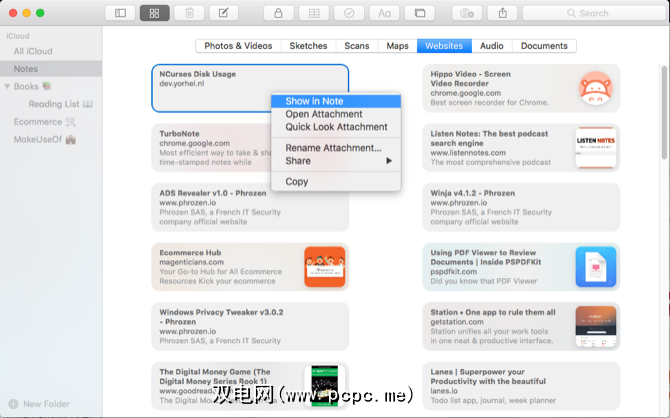Click the New Folder plus icon
Screen dimensions: 670x418
(13, 404)
